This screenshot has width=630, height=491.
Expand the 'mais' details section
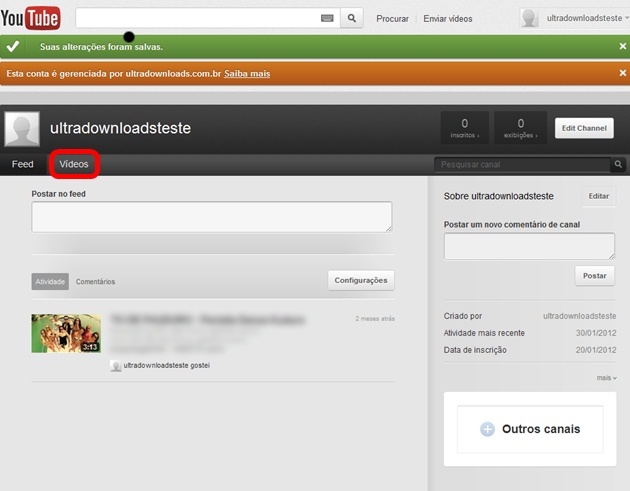click(x=606, y=378)
